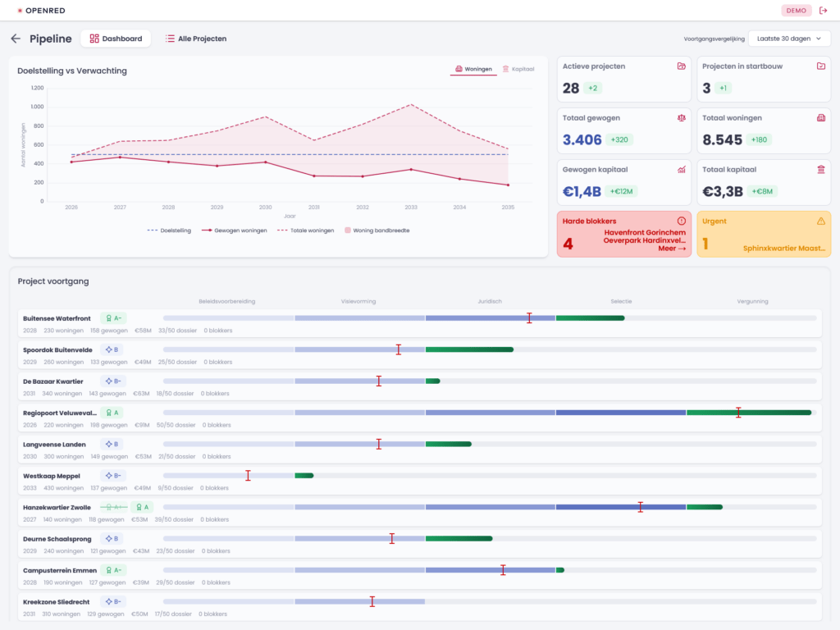Image resolution: width=840 pixels, height=630 pixels.
Task: Open the Regiopoort Veluweval... project row
Action: (419, 418)
